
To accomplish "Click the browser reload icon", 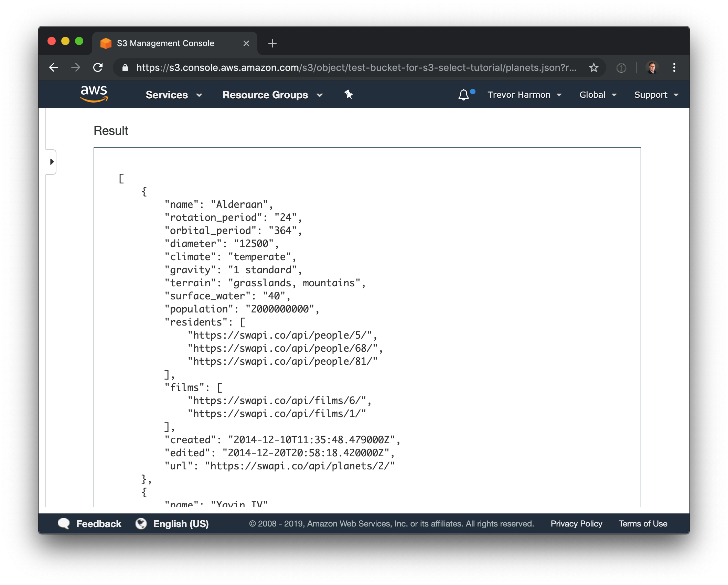I will (x=98, y=67).
